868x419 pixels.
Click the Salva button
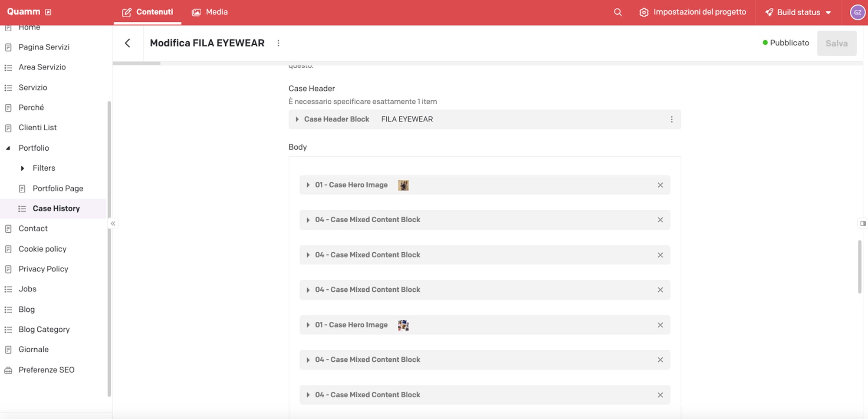[836, 43]
